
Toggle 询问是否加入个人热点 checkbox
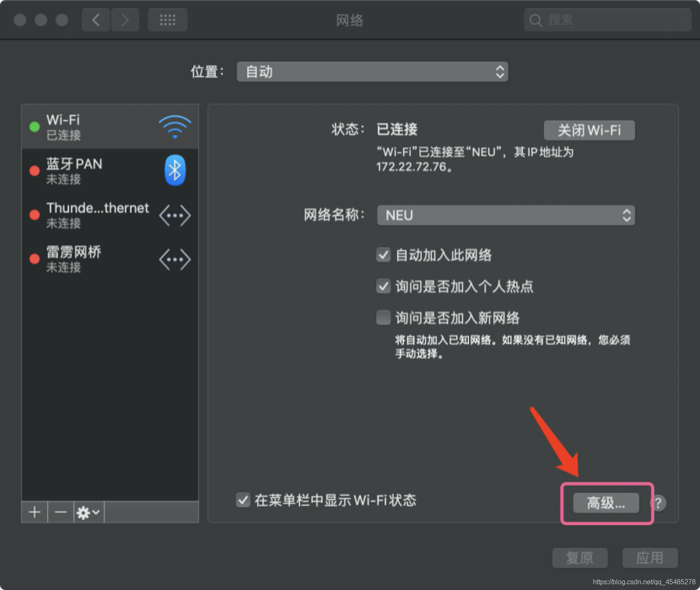click(x=383, y=287)
